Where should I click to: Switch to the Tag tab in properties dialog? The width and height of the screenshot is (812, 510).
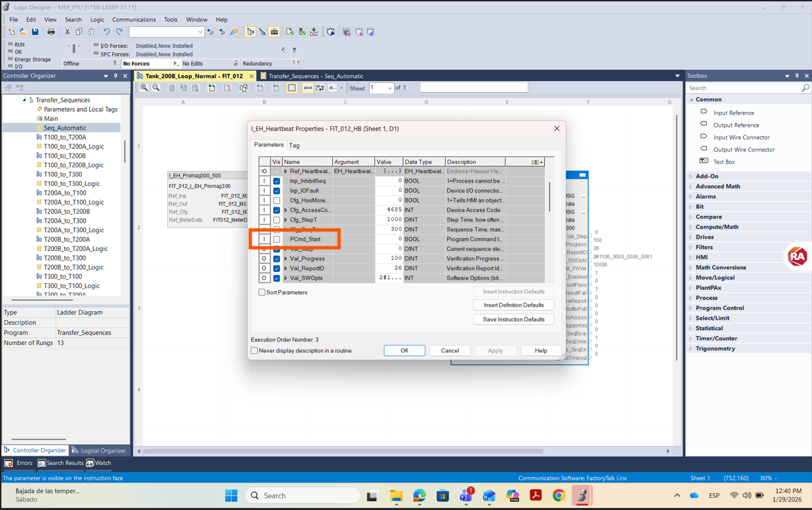[295, 146]
